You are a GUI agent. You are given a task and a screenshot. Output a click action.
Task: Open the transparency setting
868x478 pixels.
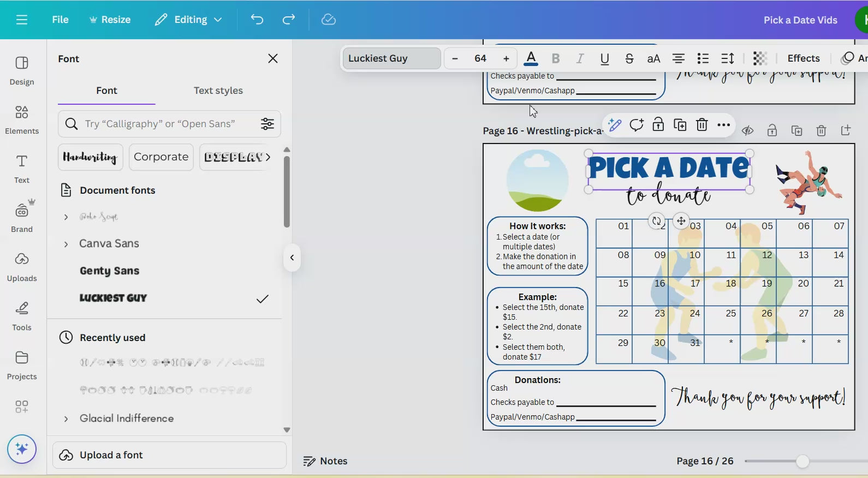tap(760, 58)
